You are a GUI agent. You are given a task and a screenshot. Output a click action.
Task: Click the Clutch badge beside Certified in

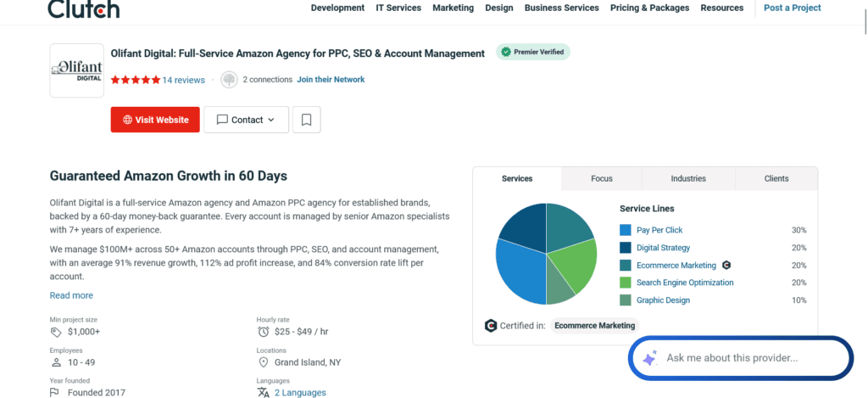tap(491, 325)
